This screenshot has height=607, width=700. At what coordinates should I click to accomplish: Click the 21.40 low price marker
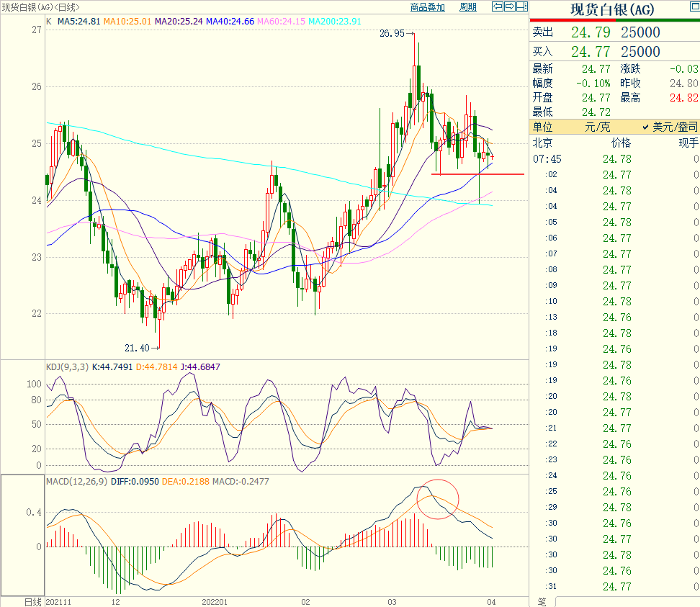137,348
